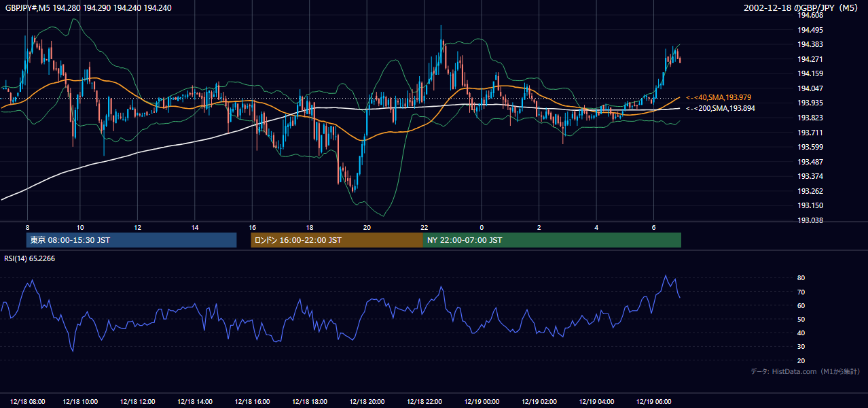Click the 12/18 18:00 date label
This screenshot has width=868, height=408.
(310, 401)
